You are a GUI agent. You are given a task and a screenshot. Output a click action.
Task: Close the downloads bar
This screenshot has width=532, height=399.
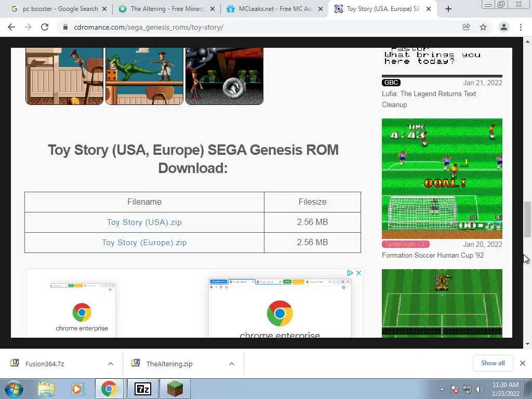(x=523, y=363)
